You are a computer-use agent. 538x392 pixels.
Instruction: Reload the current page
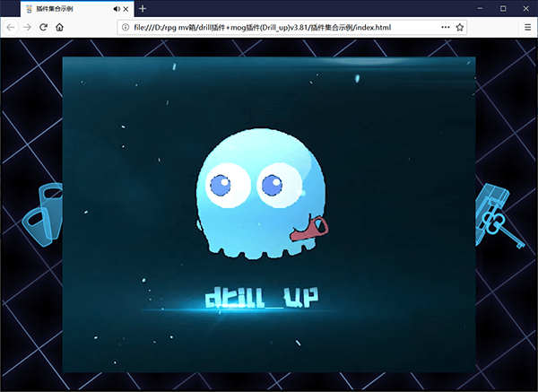43,27
